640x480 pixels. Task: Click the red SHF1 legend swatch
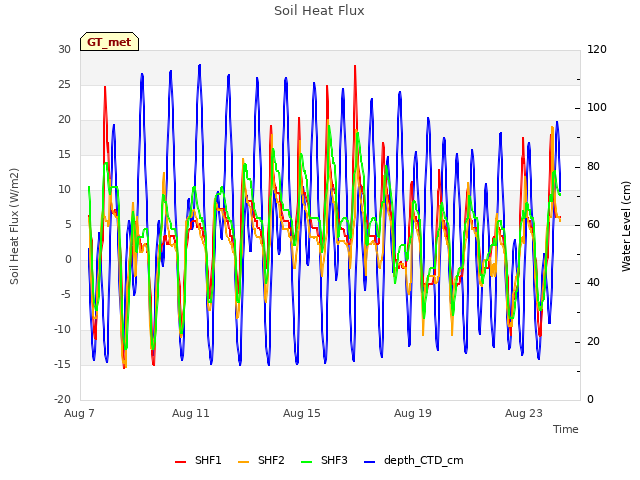click(x=180, y=462)
